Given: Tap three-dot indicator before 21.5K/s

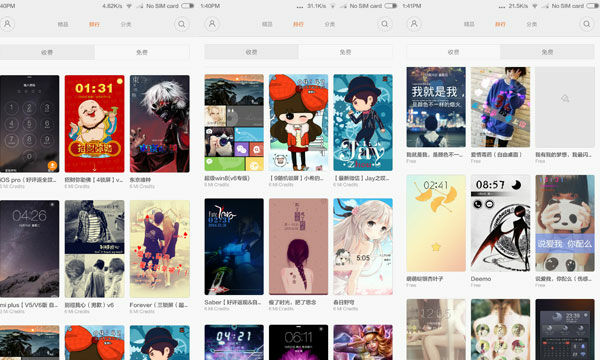Looking at the screenshot, I should point(502,7).
